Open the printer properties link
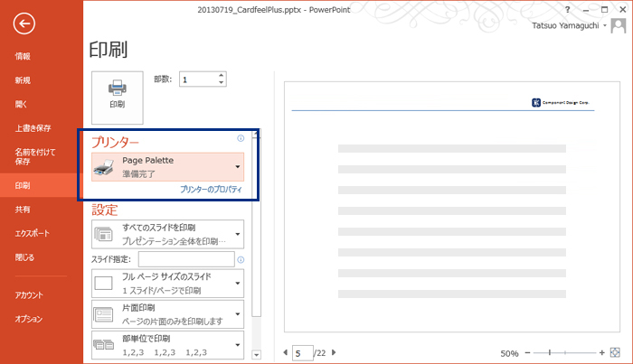The image size is (633, 364). [x=211, y=189]
